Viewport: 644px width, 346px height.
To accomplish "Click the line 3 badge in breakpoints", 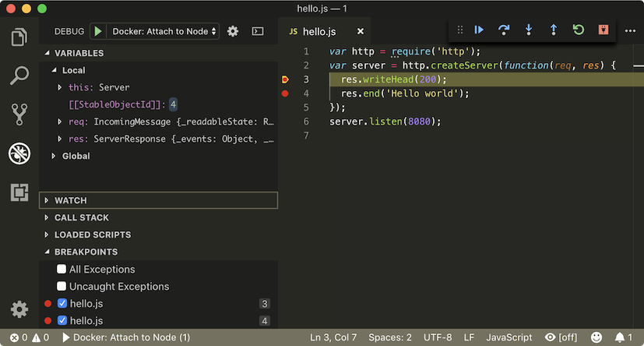I will (265, 304).
